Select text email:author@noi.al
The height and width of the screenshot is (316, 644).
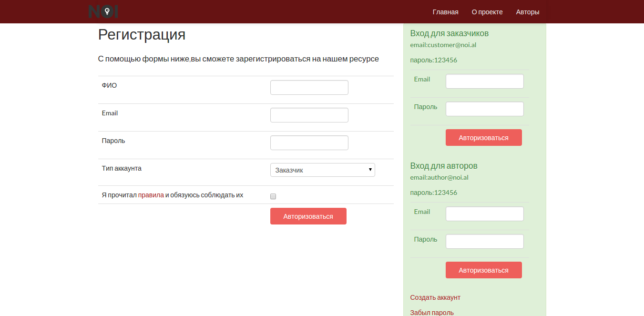439,178
